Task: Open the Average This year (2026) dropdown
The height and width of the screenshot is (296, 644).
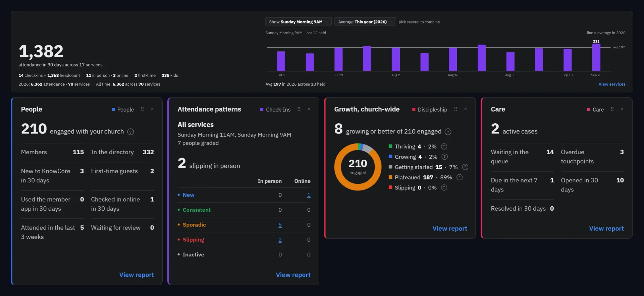Action: pyautogui.click(x=365, y=22)
